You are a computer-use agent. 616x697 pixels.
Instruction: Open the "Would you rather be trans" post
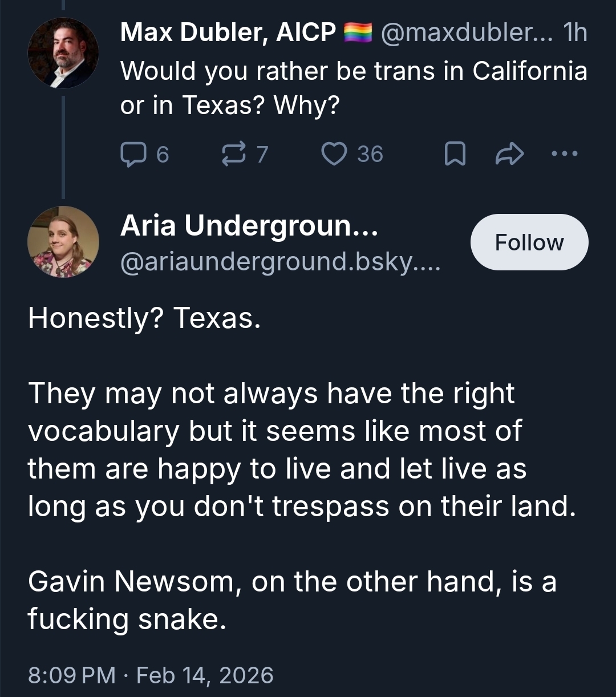[x=353, y=88]
